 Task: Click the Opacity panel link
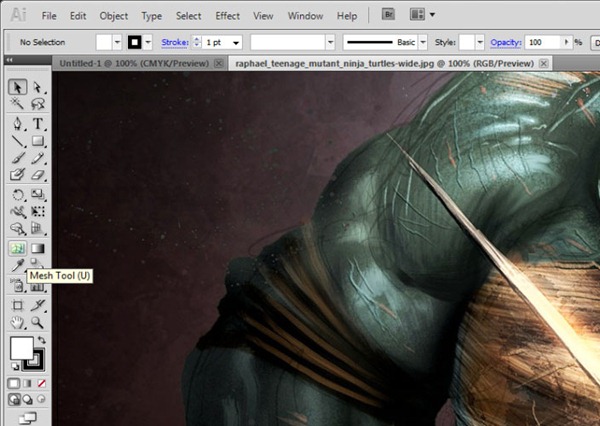click(x=506, y=42)
